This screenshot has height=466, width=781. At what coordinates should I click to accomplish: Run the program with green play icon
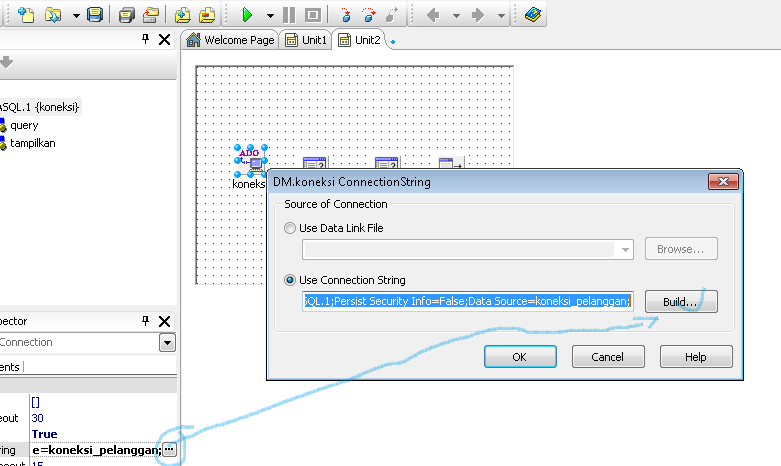(247, 15)
